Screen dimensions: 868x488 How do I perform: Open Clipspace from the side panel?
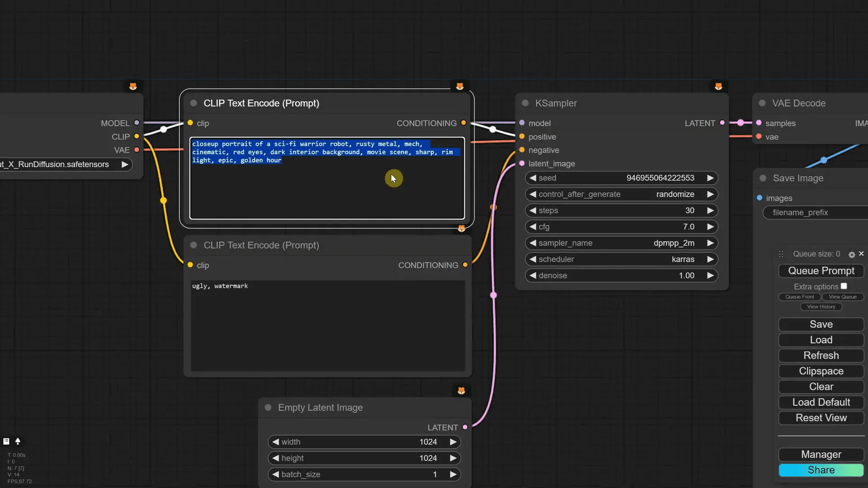click(x=821, y=371)
